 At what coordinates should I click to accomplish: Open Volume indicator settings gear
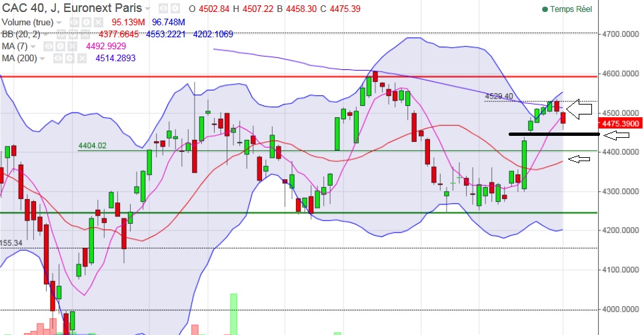(87, 22)
